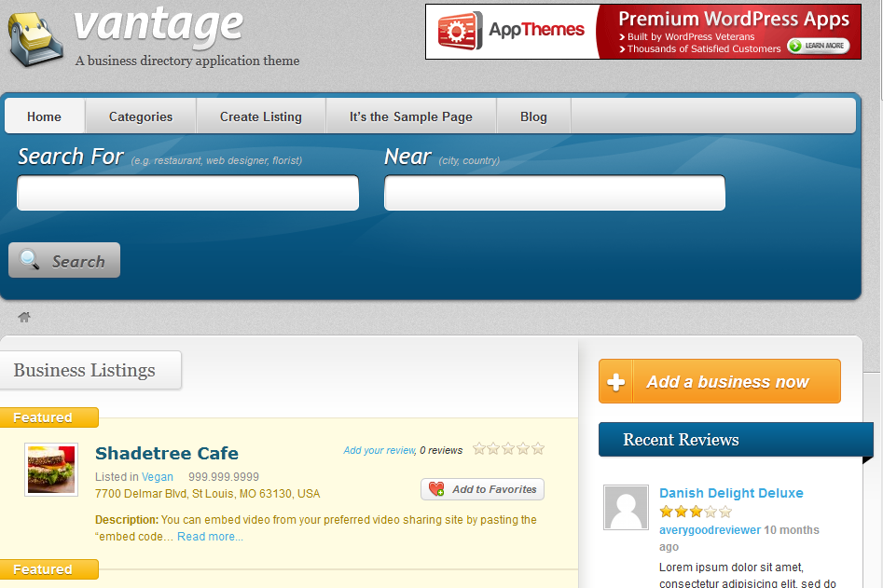Click the Recent Reviews heading
883x588 pixels.
click(x=681, y=440)
